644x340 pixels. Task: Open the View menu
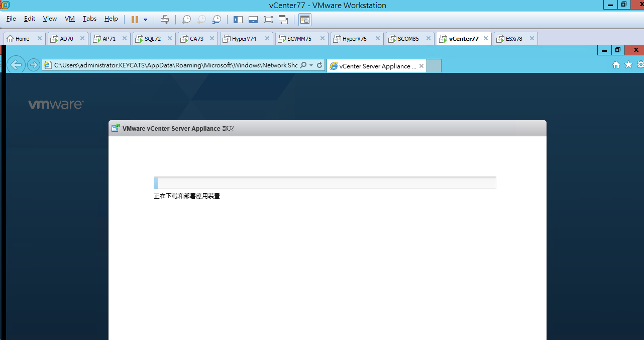coord(50,19)
